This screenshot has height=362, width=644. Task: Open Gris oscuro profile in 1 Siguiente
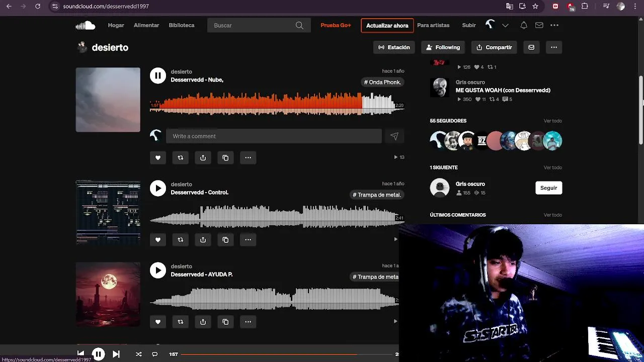pos(470,184)
